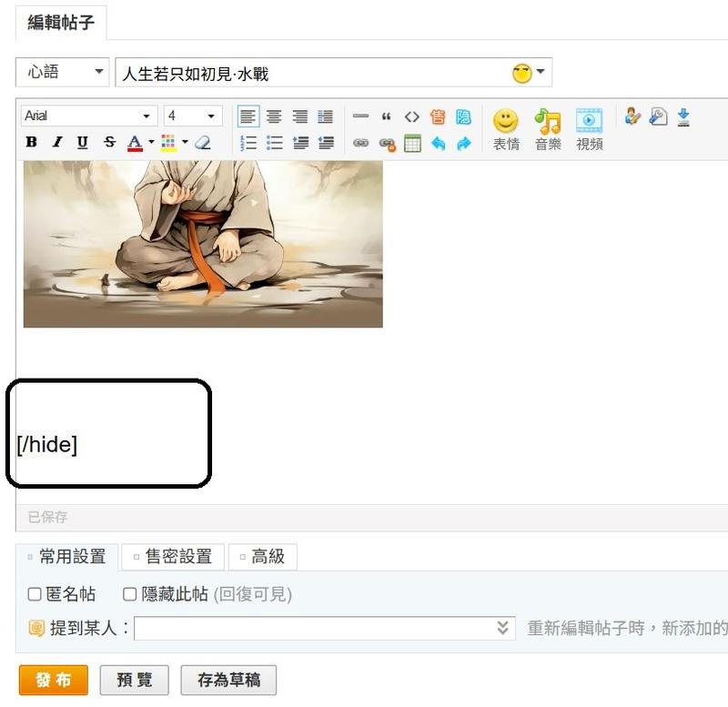Switch to 常用設置 tab
This screenshot has width=728, height=707.
(x=66, y=556)
